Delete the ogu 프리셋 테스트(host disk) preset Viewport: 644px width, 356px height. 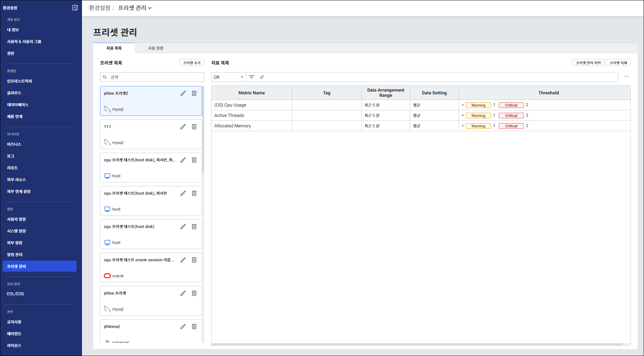(x=194, y=227)
